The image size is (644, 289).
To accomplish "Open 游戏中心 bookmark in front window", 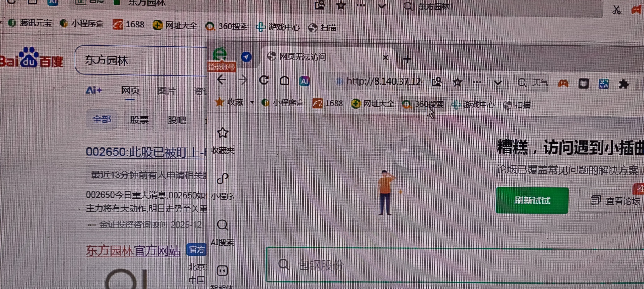I will [473, 105].
